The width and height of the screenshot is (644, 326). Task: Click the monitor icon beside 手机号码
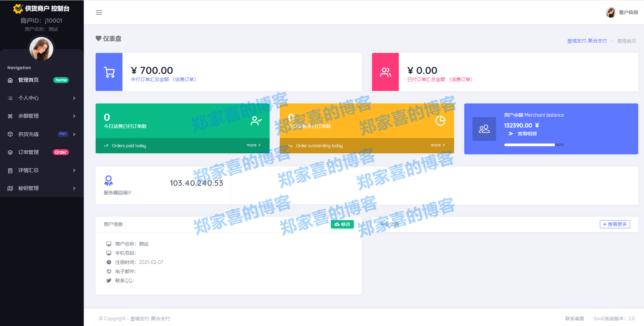pos(109,253)
